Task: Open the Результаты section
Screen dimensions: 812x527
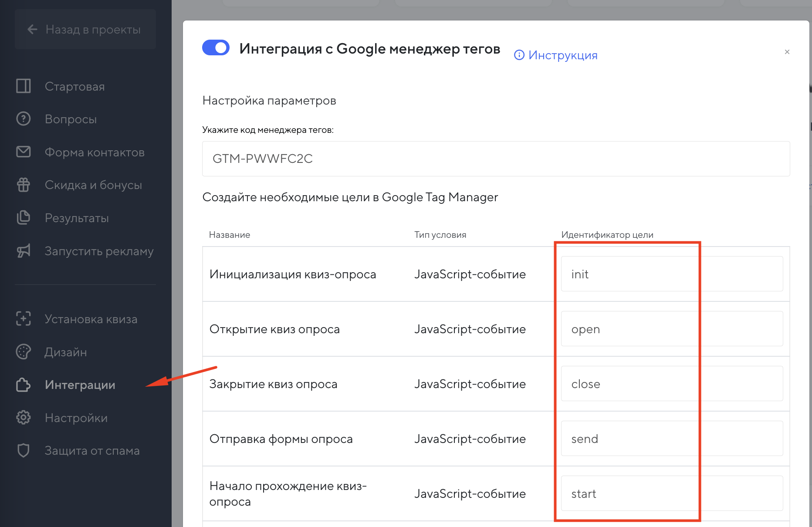Action: click(77, 218)
